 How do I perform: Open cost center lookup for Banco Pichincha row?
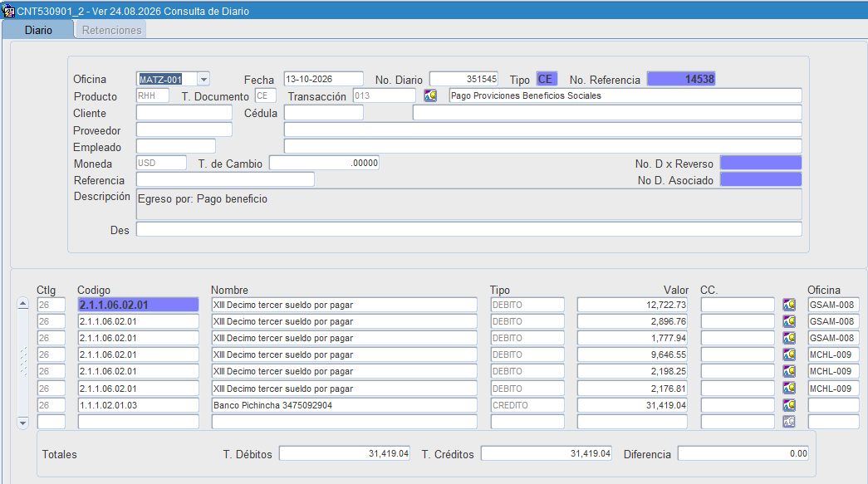click(x=789, y=405)
